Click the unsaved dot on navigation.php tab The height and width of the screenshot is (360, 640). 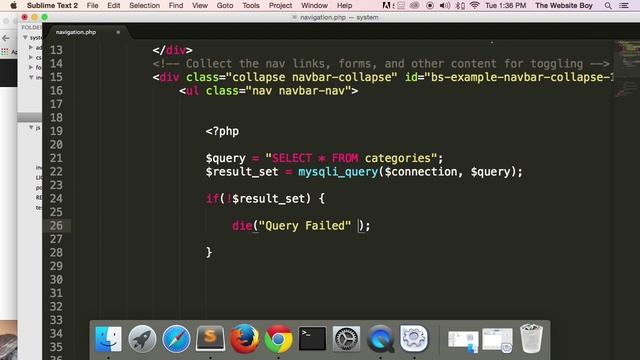pyautogui.click(x=118, y=32)
